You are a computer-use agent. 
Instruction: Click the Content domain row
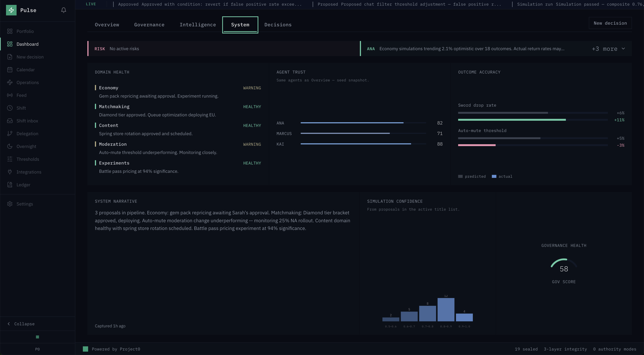click(178, 129)
